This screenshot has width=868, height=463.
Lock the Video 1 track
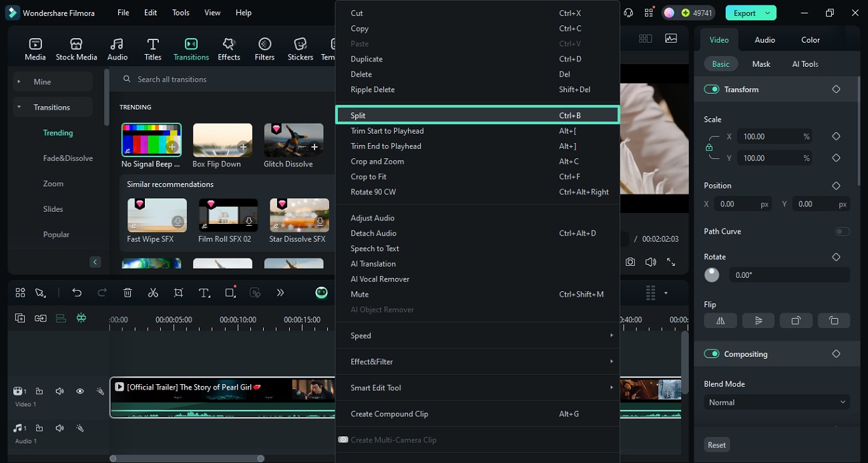[x=39, y=391]
